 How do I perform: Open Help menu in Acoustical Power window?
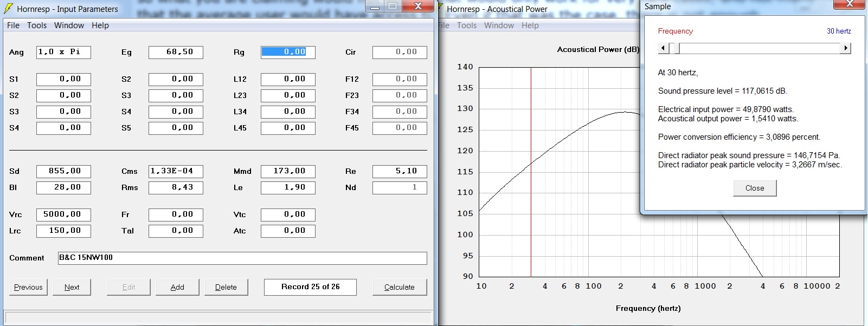[530, 25]
